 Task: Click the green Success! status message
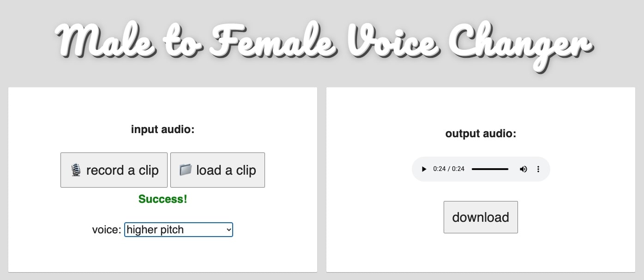coord(163,199)
